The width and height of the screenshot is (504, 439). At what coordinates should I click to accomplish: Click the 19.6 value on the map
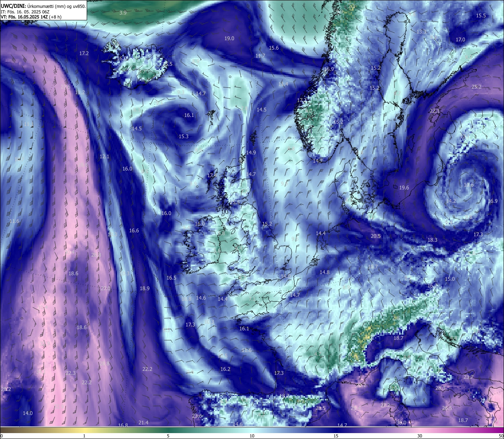pos(404,188)
